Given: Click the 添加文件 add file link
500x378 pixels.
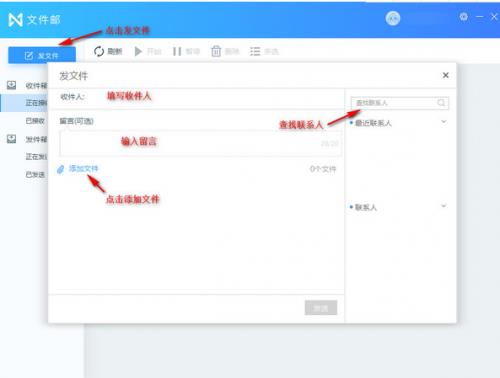Looking at the screenshot, I should 84,169.
